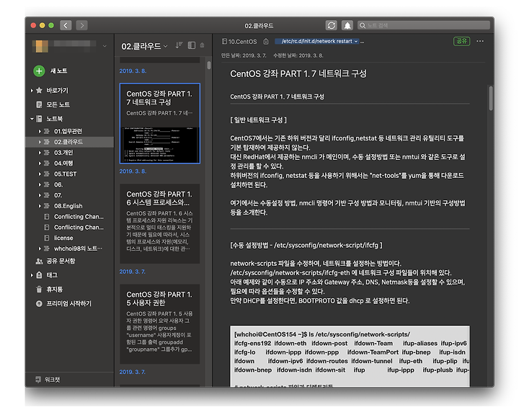Click the reminder icon beside 10.CentOS

(x=266, y=42)
